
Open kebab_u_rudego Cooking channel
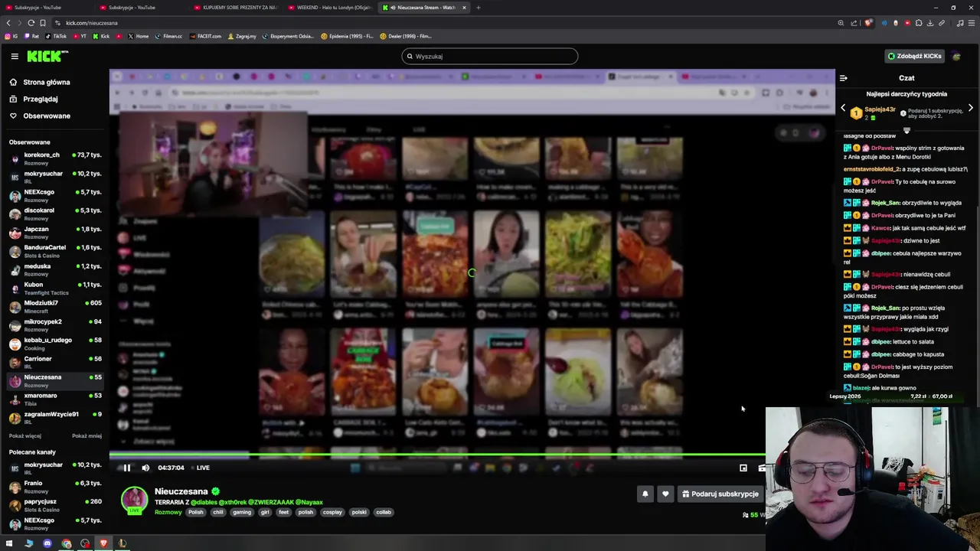[x=55, y=344]
